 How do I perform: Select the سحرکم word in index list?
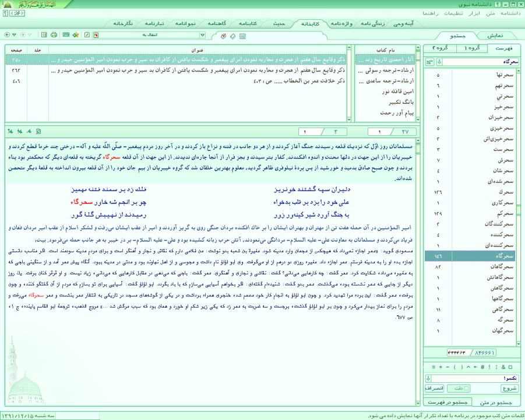click(x=470, y=214)
